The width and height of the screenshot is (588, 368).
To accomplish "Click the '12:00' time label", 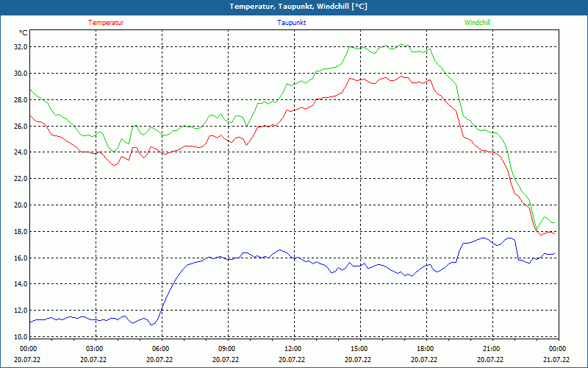I will click(292, 349).
